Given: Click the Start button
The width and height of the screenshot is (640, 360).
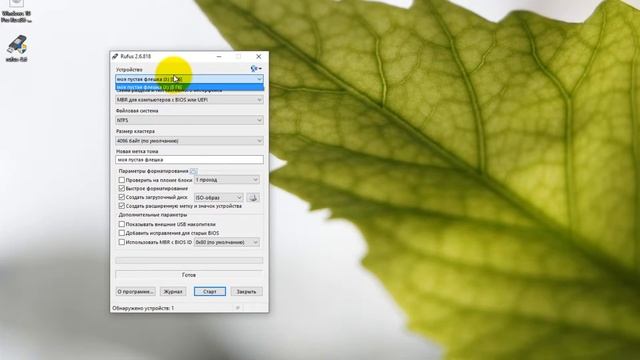Looking at the screenshot, I should 210,291.
